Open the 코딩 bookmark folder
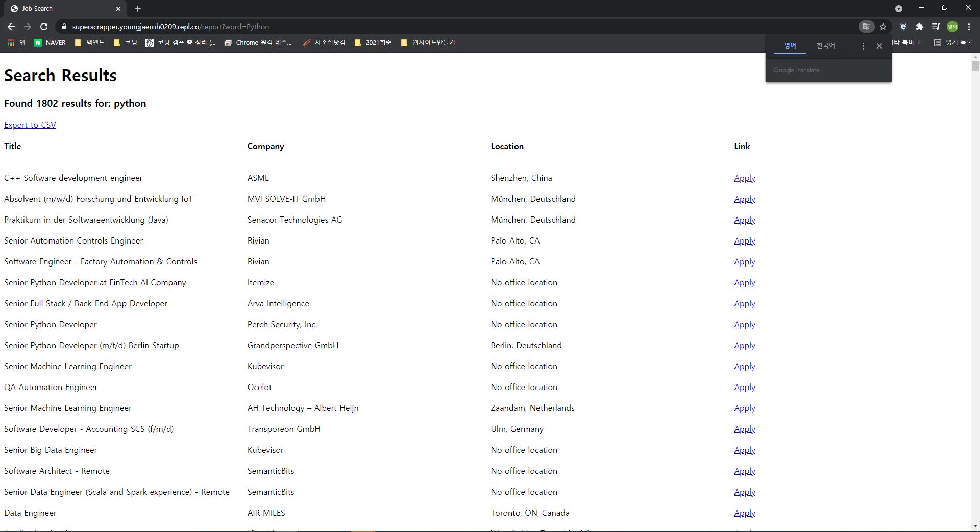 [x=126, y=43]
